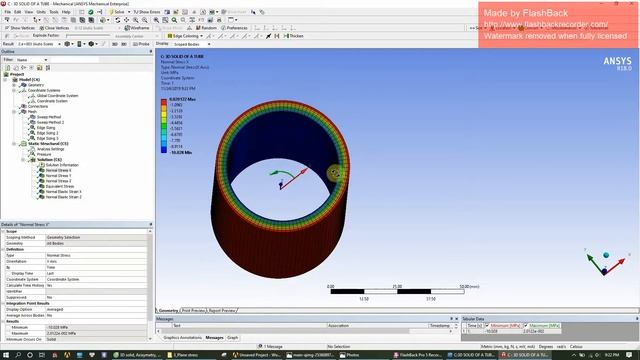
Task: Open the Edge Coloring dropdown
Action: tap(185, 36)
